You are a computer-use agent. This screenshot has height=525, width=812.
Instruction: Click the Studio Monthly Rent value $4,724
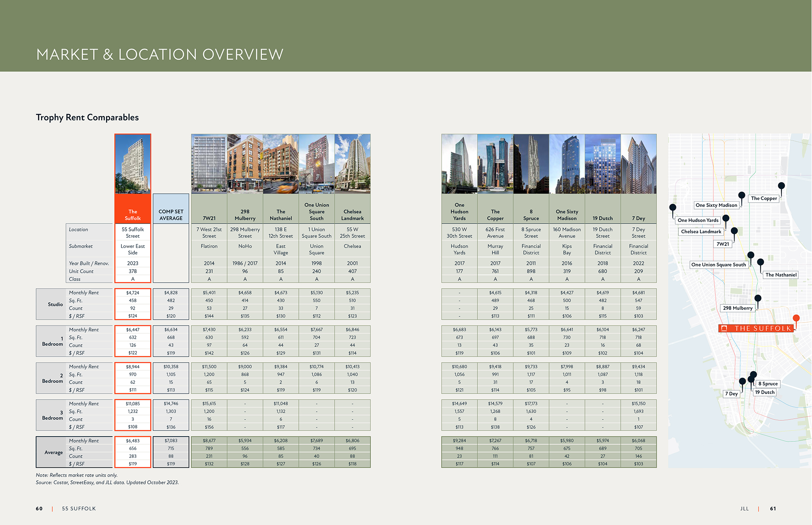coord(133,293)
